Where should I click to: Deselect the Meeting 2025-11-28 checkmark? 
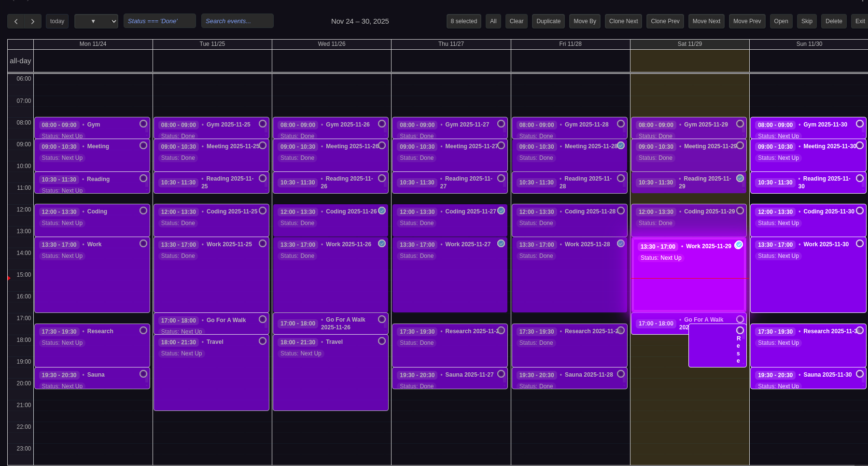click(621, 145)
